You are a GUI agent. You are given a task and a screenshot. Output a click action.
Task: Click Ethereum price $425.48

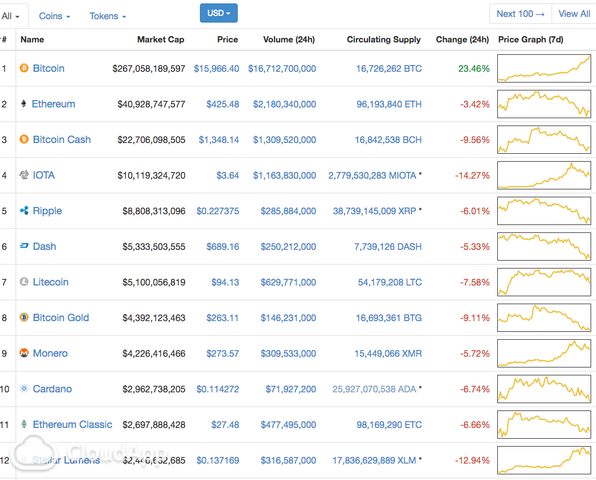(223, 104)
